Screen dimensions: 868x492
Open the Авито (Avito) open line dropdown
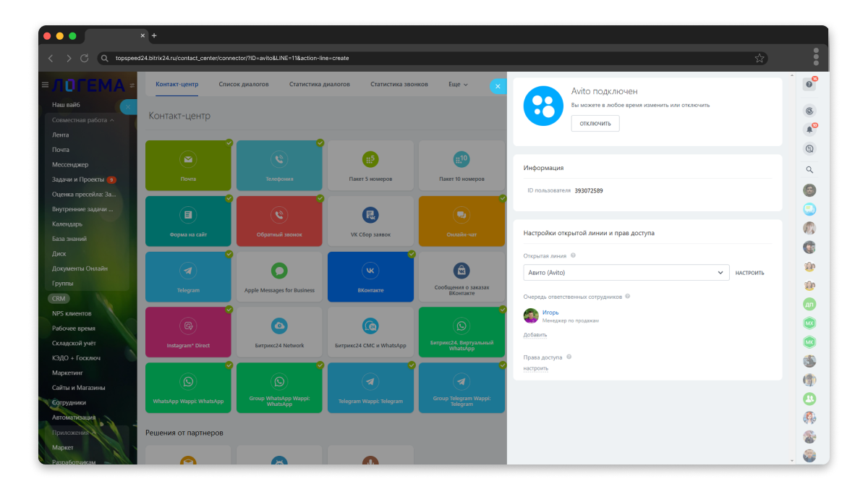pyautogui.click(x=626, y=273)
